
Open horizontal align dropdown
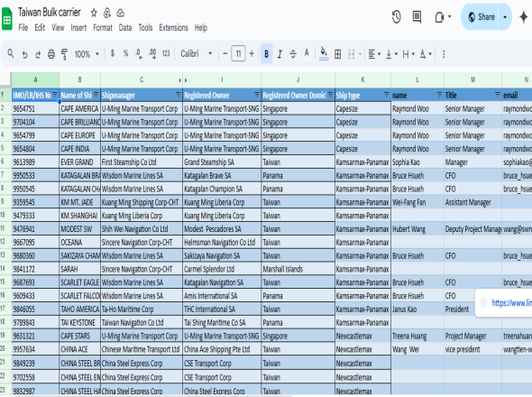pyautogui.click(x=374, y=54)
